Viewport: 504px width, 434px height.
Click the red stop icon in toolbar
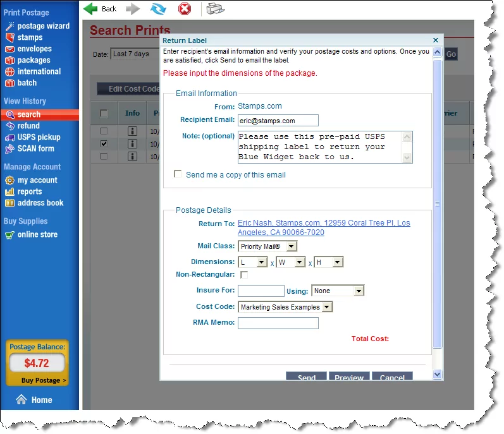point(184,9)
